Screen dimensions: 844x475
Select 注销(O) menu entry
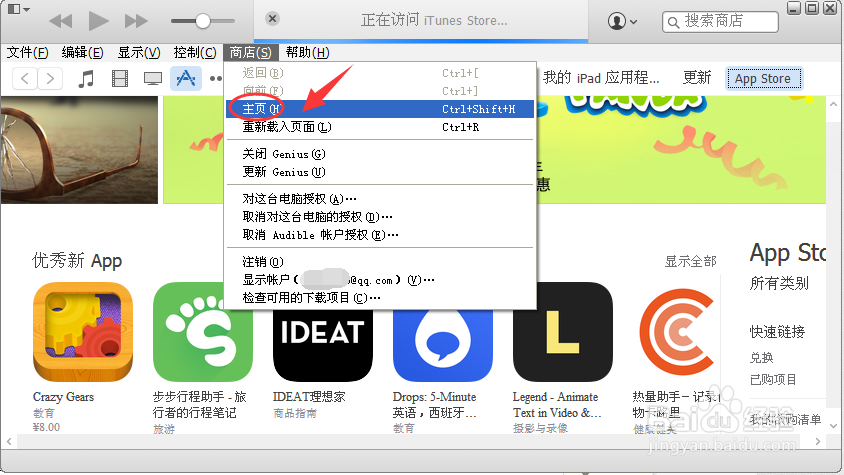pyautogui.click(x=380, y=262)
